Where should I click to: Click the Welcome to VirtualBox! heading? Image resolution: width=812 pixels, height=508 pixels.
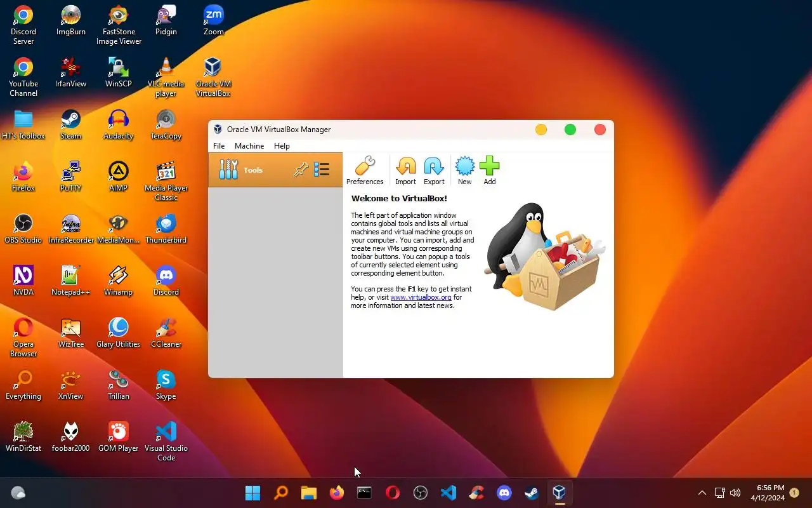tap(399, 198)
